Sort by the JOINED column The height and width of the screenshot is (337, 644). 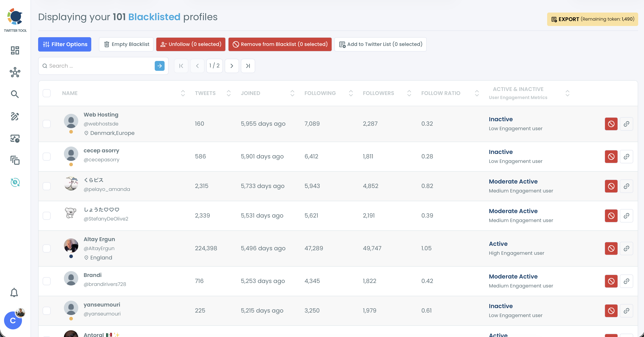pyautogui.click(x=292, y=93)
